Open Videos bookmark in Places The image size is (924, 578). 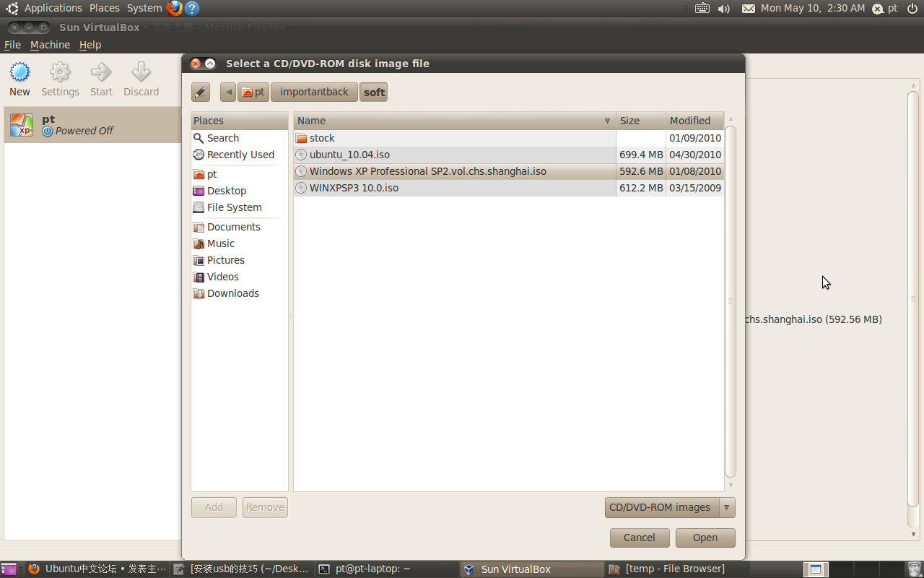click(240, 277)
